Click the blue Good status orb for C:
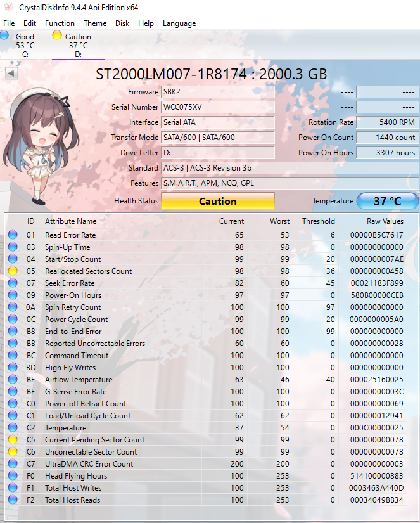 4,35
